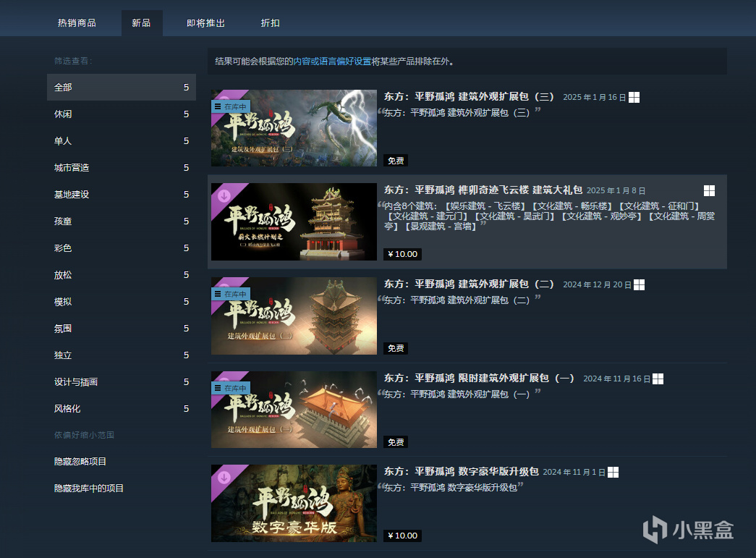Filter by 设计与插画 tag
Viewport: 756px width, 558px height.
pos(122,382)
